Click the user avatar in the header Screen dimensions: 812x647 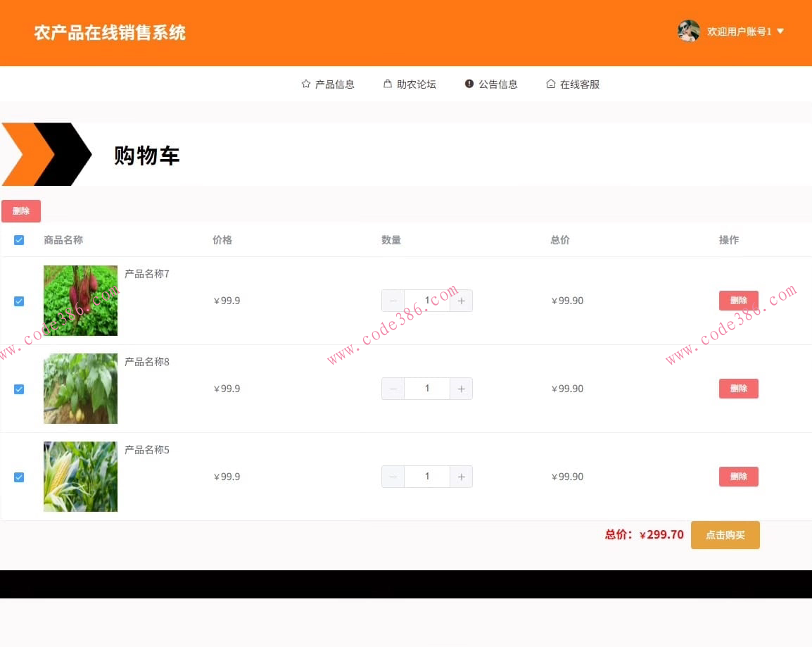click(x=688, y=31)
